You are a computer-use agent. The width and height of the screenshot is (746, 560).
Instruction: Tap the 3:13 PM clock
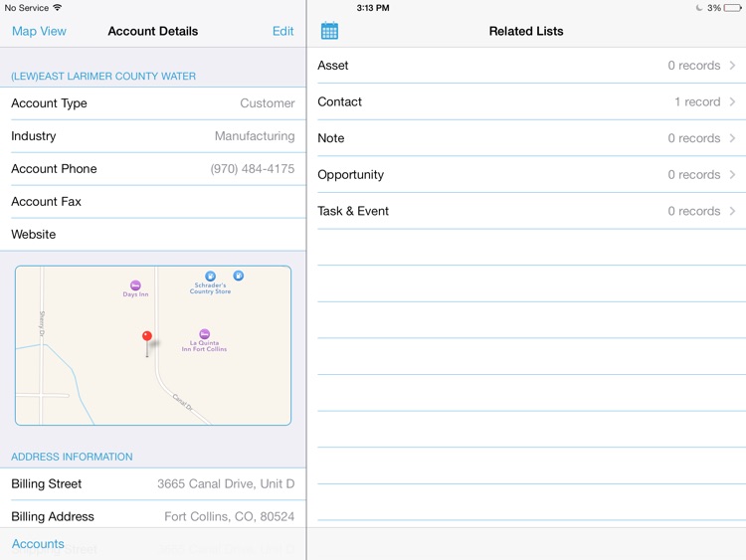[x=373, y=8]
